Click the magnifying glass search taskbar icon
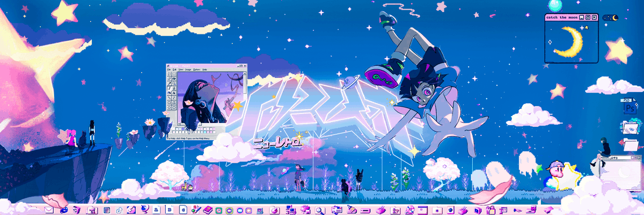 (x=319, y=210)
